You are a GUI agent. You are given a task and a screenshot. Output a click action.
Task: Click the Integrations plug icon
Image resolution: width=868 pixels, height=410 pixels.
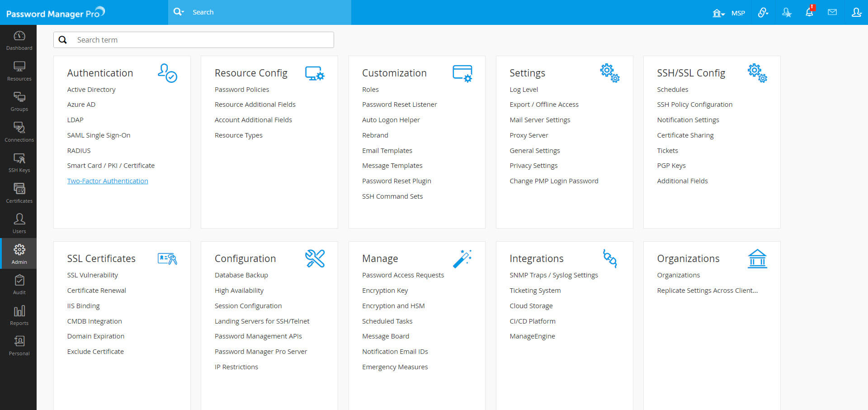610,258
